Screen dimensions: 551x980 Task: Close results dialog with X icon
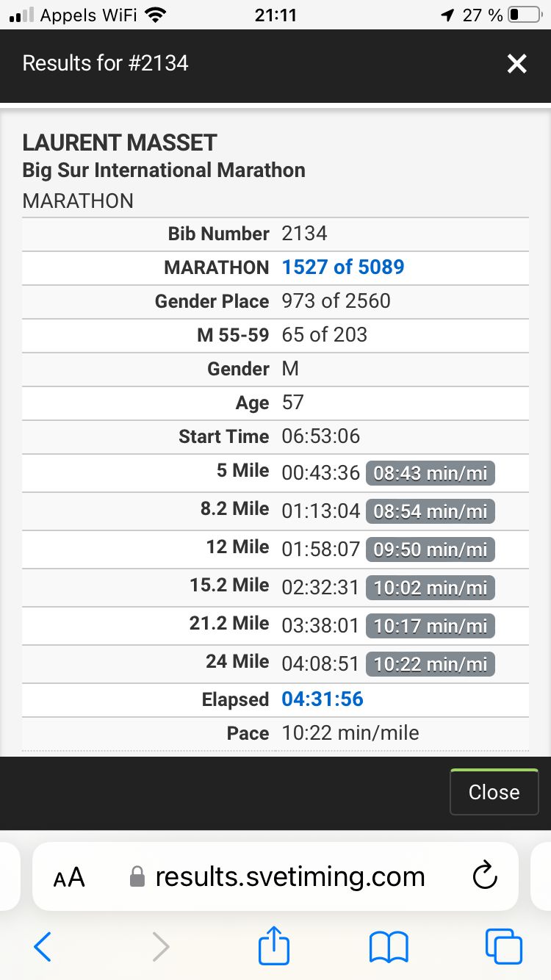[517, 64]
